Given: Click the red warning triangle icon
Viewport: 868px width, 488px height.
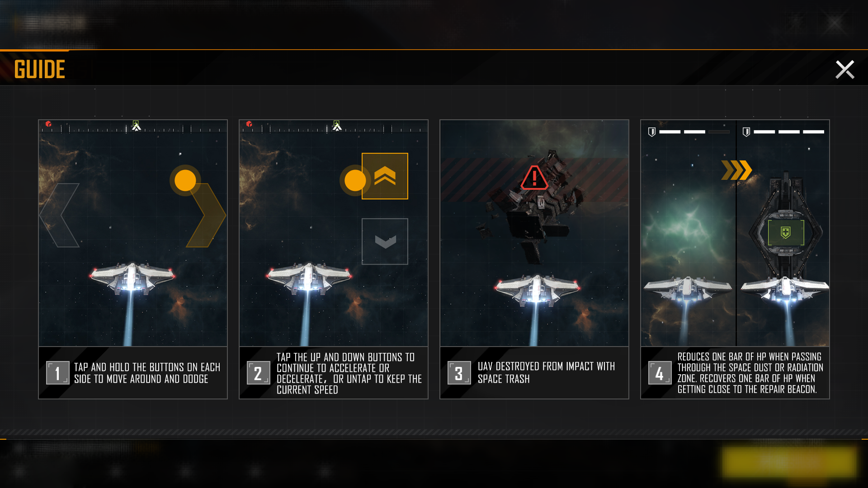Looking at the screenshot, I should (534, 178).
